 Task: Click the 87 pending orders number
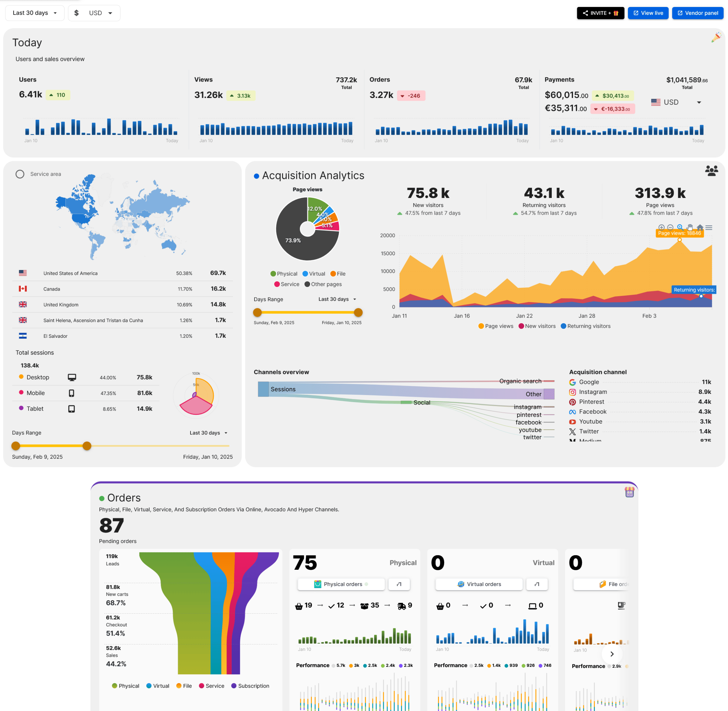tap(111, 526)
